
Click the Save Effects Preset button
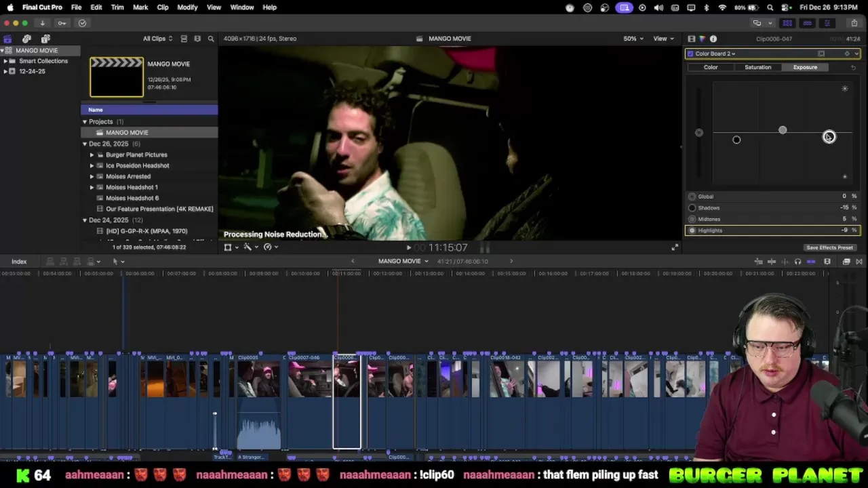point(829,248)
